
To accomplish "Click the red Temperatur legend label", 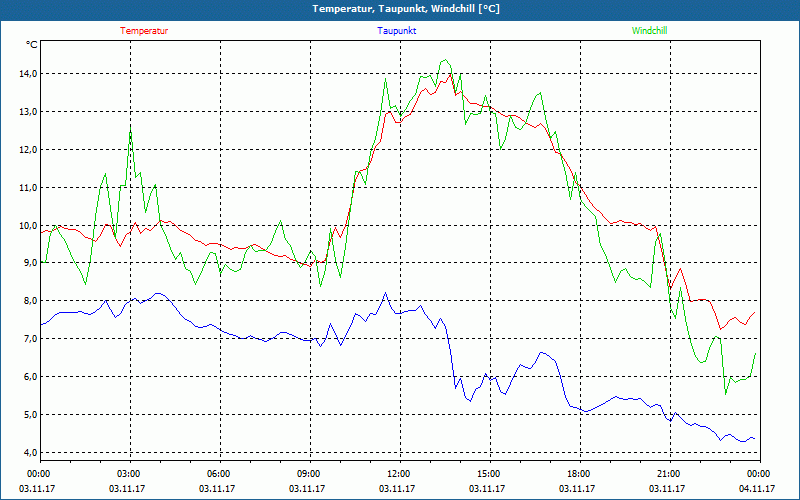I will [x=144, y=31].
